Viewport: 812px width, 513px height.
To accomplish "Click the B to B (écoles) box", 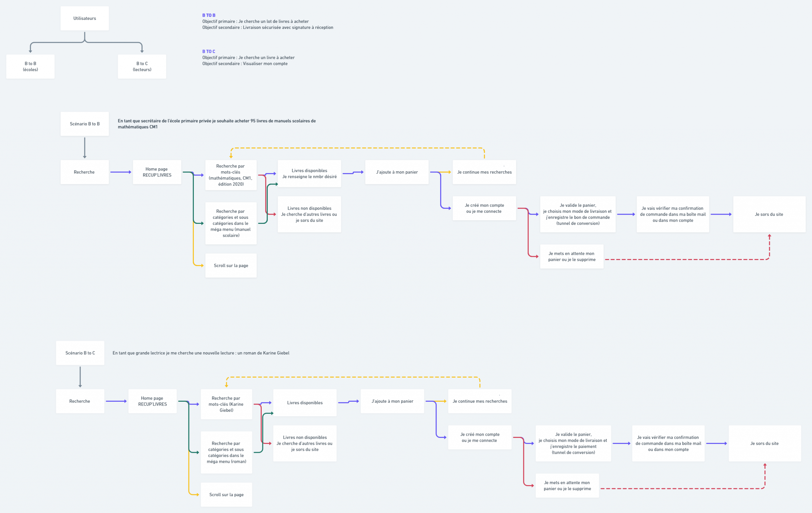I will [x=30, y=66].
